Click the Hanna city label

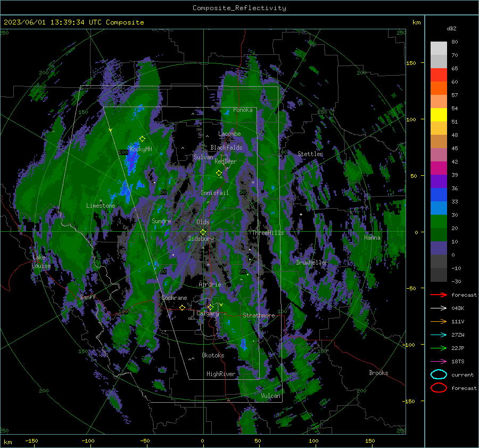coord(372,238)
